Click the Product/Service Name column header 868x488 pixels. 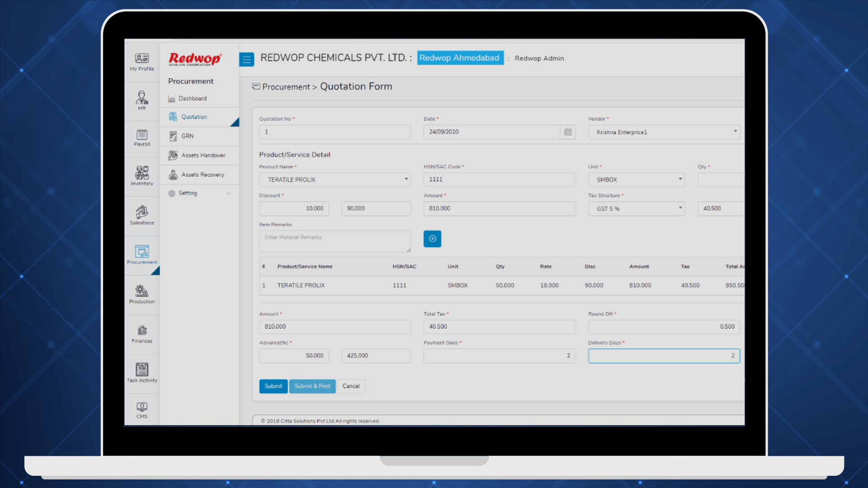(x=305, y=267)
